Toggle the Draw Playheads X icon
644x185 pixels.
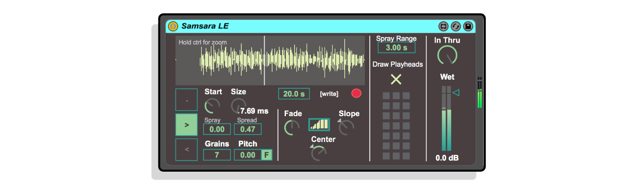coord(396,79)
